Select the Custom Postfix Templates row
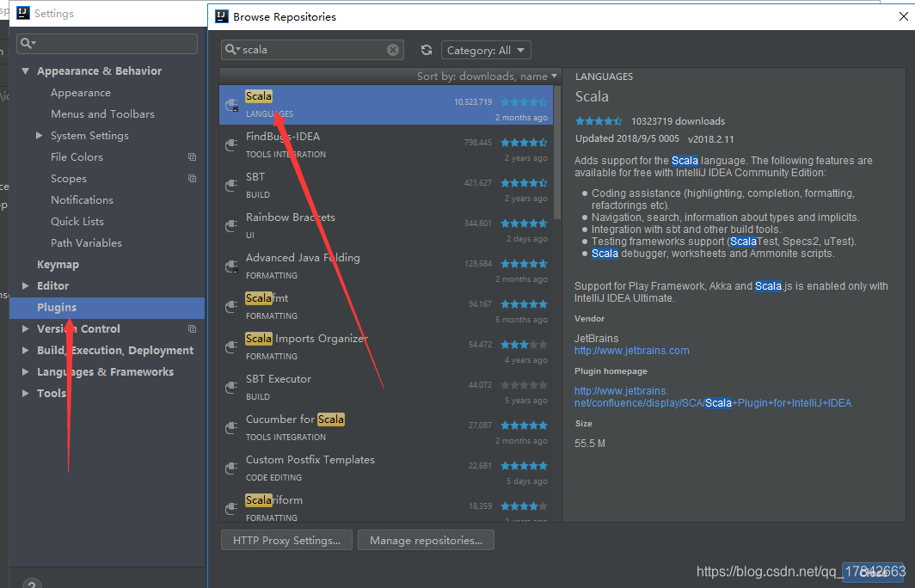This screenshot has width=915, height=588. (386, 469)
